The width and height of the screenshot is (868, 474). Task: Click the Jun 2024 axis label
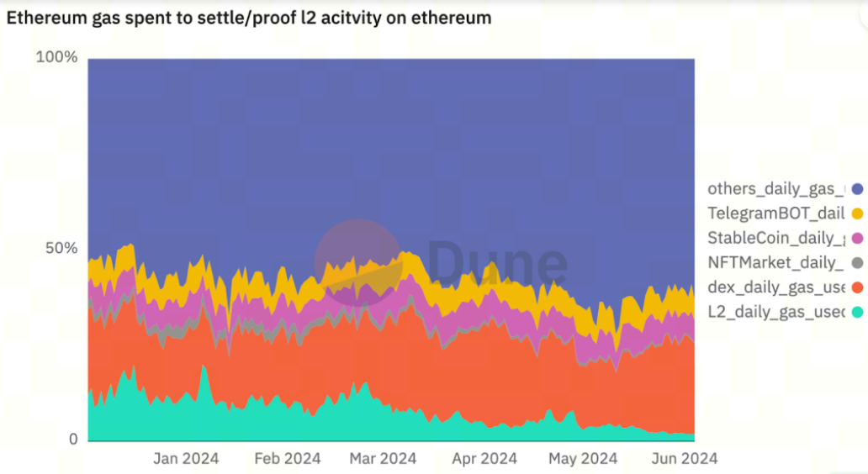click(685, 459)
